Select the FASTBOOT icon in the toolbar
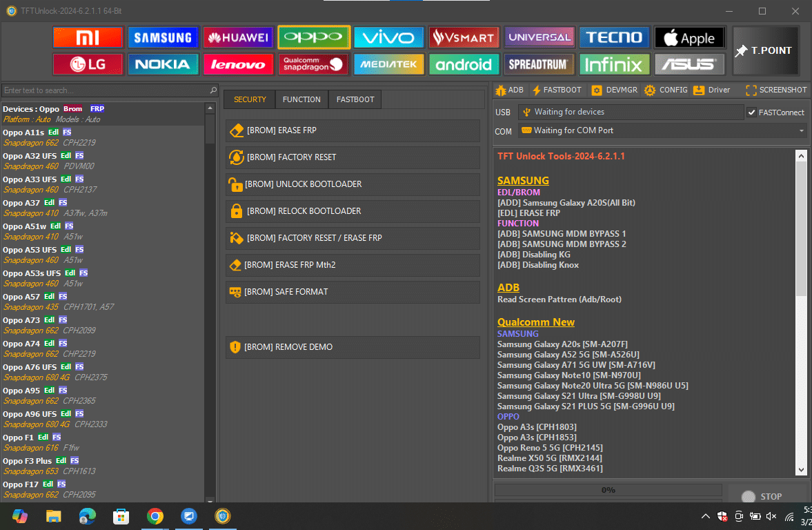Screen dimensions: 812x530 click(x=557, y=90)
